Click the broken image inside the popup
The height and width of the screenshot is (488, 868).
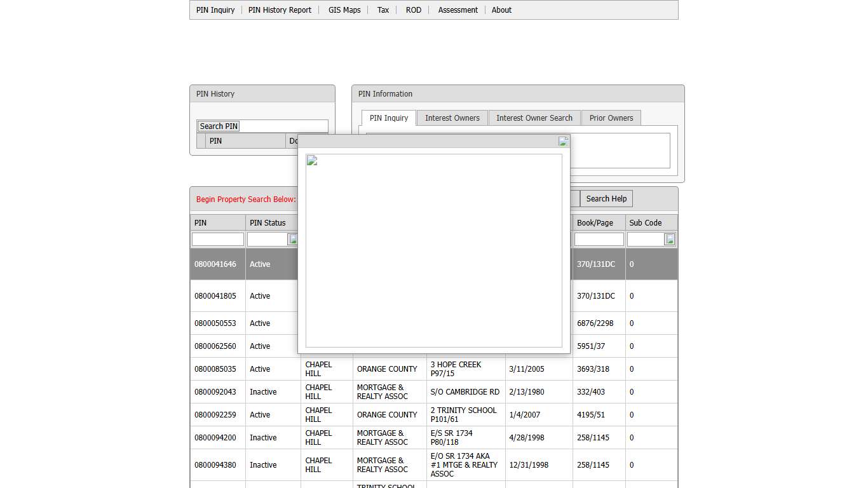(312, 160)
